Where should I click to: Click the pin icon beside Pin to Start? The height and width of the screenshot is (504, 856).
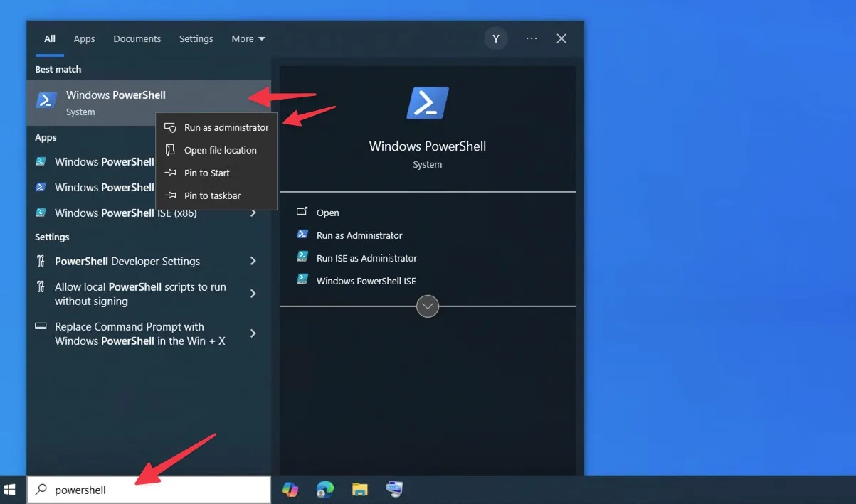tap(170, 173)
